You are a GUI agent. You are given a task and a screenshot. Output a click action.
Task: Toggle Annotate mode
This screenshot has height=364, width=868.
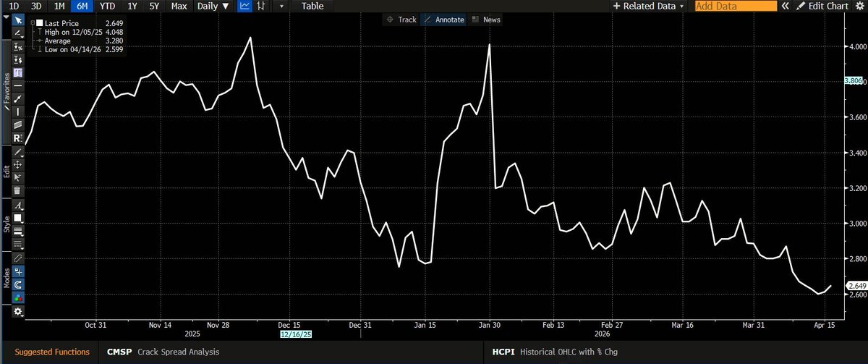444,20
